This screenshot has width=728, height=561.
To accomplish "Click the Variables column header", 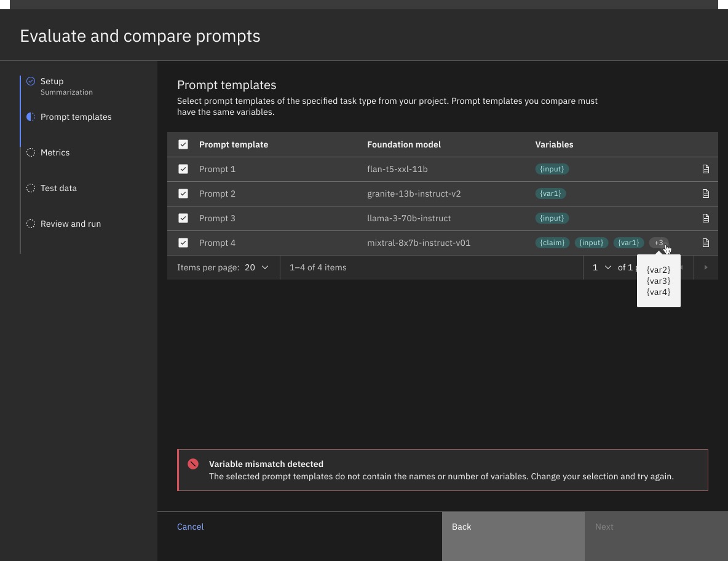I will click(555, 144).
